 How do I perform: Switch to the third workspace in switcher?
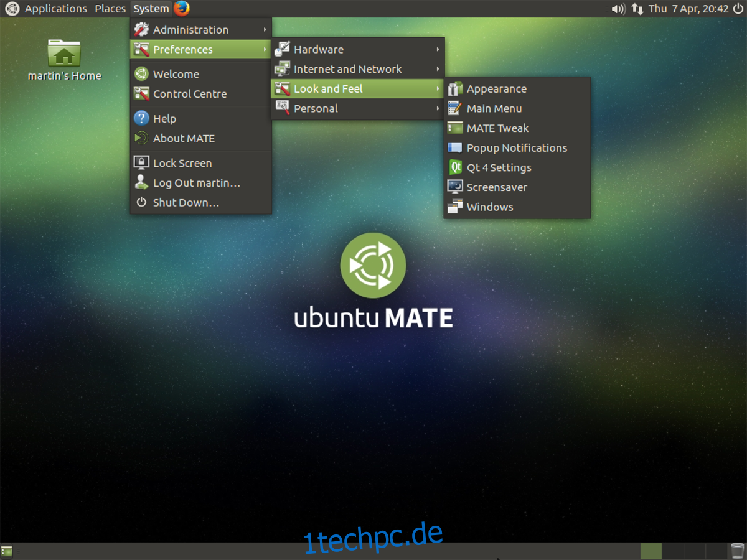695,551
